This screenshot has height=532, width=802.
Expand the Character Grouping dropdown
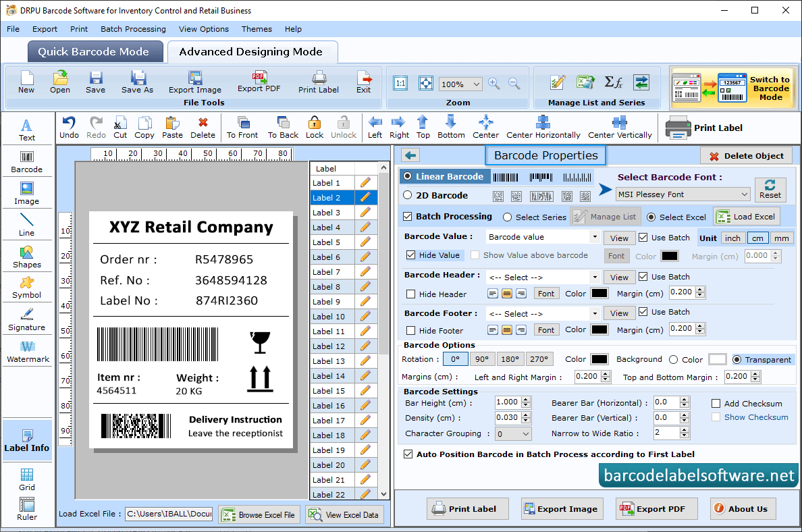coord(526,434)
